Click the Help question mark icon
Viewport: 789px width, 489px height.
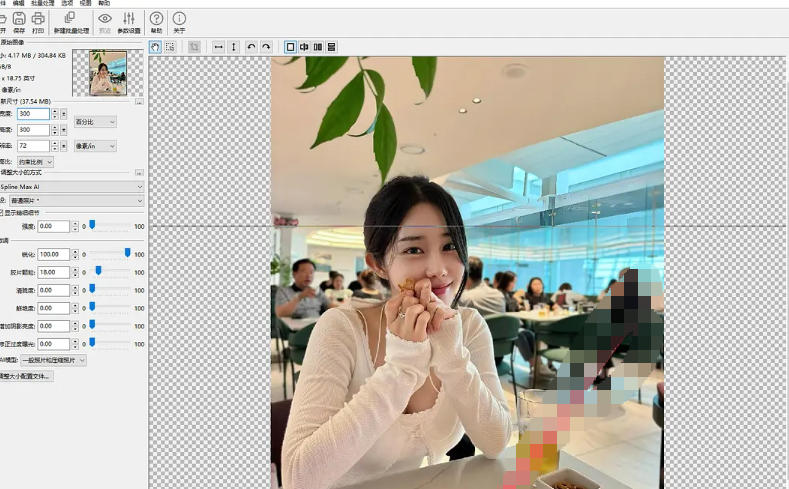[157, 22]
